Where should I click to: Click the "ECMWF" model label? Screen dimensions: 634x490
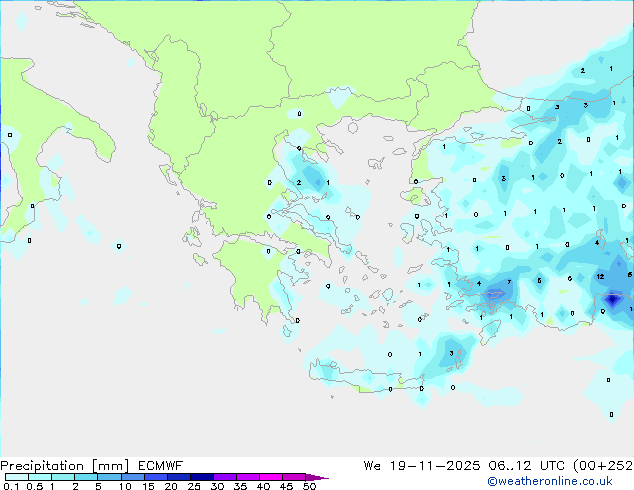click(161, 466)
